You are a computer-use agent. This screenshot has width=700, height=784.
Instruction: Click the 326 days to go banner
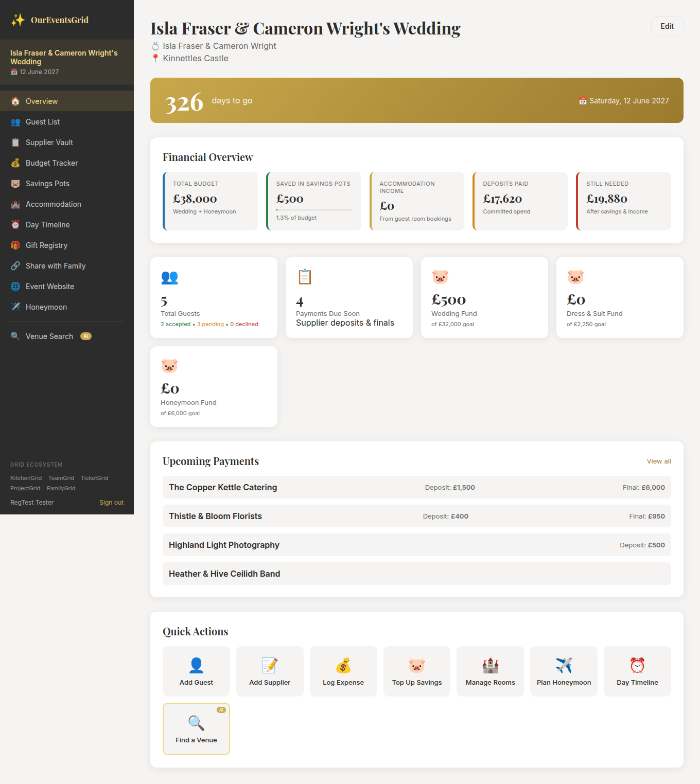tap(417, 100)
